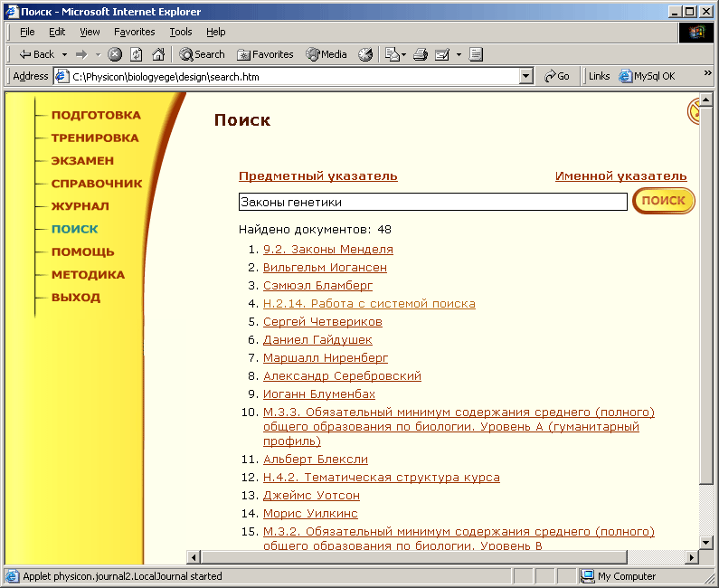Open the Edit icon dropdown arrow
Screen dimensions: 719x588
pyautogui.click(x=459, y=54)
